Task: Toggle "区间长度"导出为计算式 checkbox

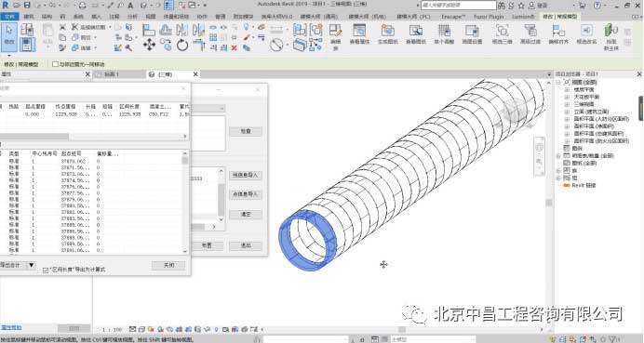Action: point(46,270)
